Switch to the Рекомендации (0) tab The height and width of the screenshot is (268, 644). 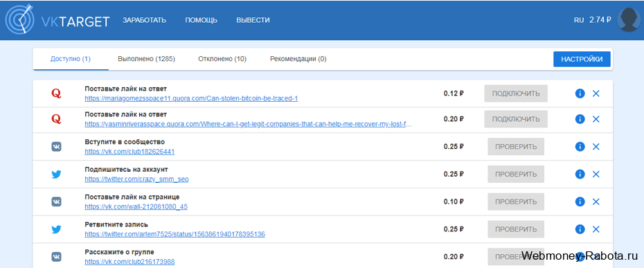click(298, 59)
